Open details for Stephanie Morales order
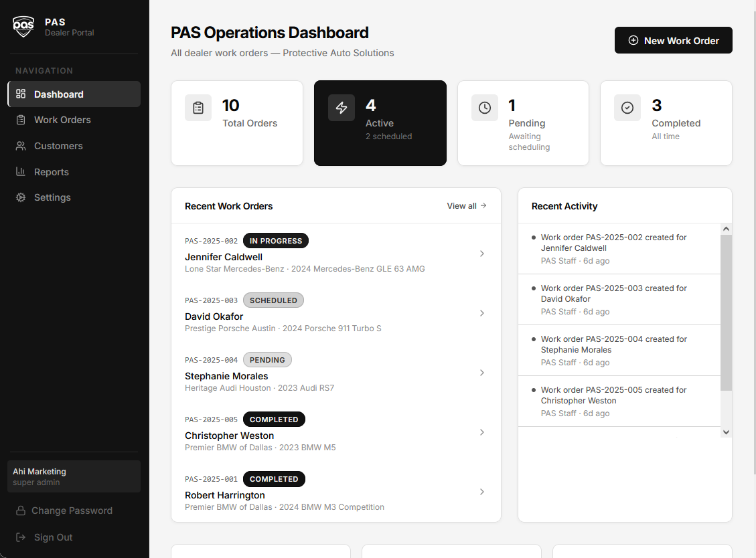This screenshot has height=558, width=756. [x=482, y=373]
